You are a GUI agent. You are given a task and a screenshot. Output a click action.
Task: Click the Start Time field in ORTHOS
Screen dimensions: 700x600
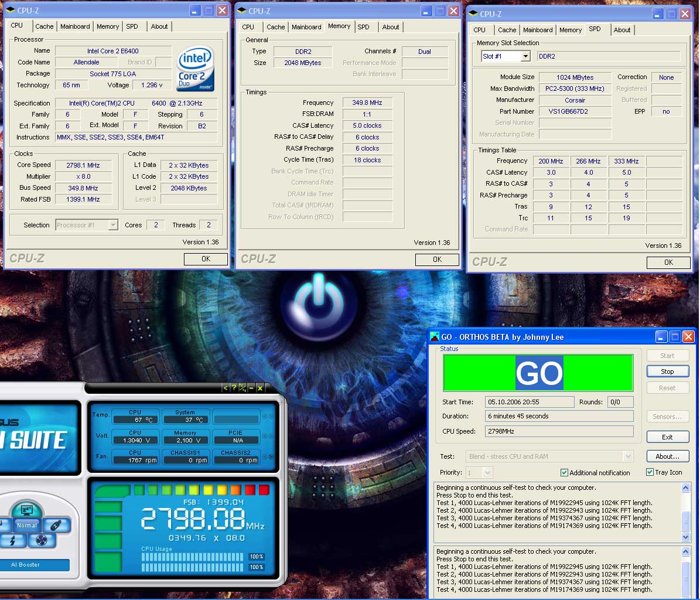530,402
